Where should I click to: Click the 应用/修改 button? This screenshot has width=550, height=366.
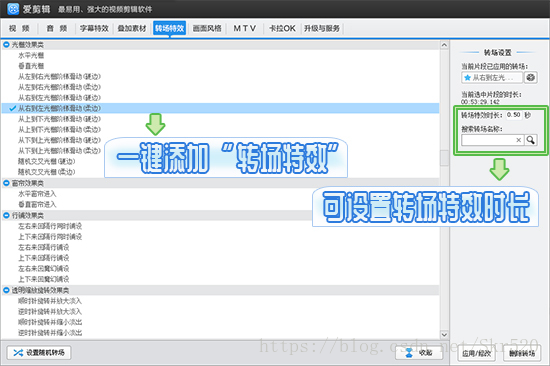[x=476, y=353]
